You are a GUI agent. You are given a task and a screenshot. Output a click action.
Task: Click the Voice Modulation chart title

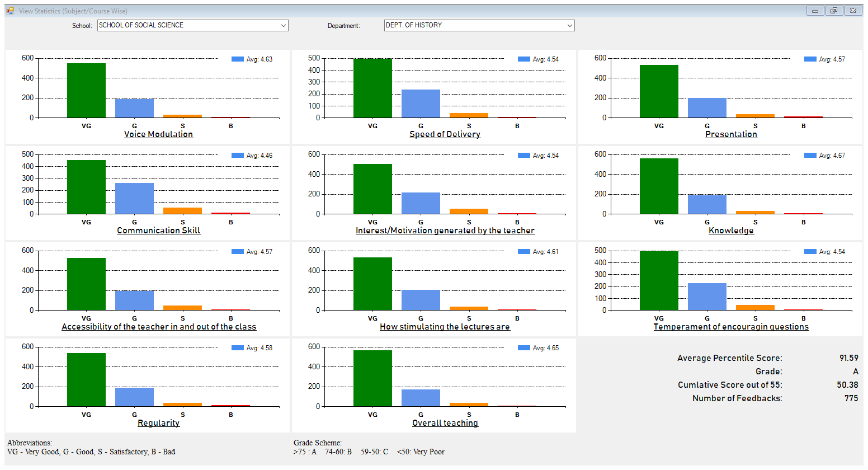point(158,134)
